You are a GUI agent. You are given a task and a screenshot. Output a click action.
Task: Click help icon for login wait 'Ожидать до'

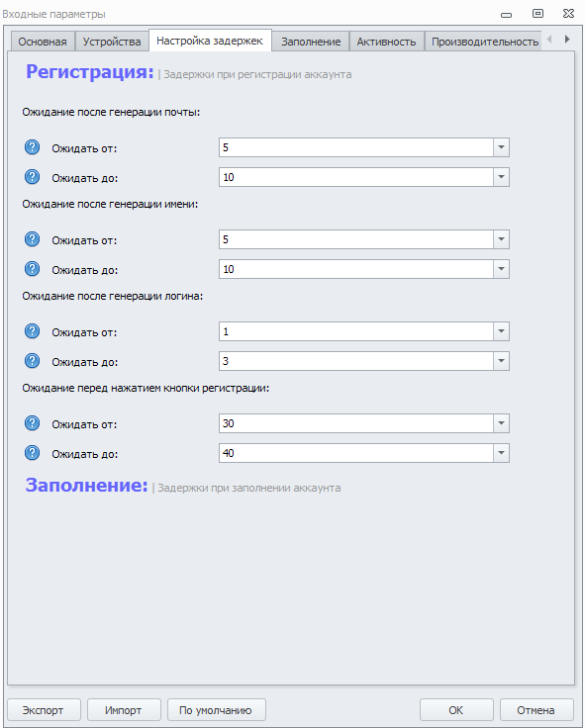click(x=32, y=361)
